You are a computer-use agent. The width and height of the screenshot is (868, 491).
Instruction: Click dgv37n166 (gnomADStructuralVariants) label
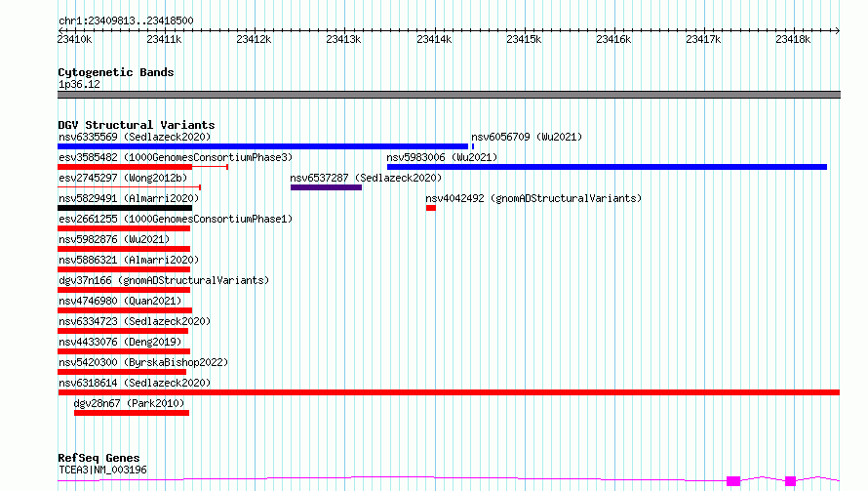coord(164,280)
